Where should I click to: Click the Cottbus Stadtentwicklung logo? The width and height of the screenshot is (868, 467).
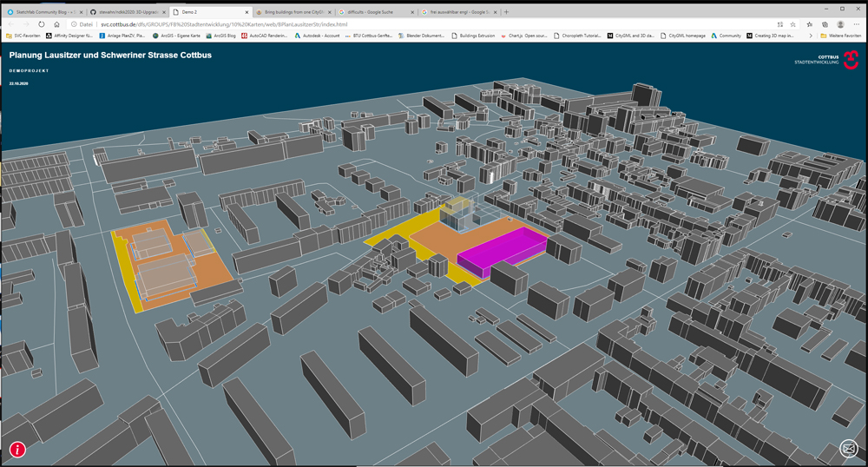[826, 60]
